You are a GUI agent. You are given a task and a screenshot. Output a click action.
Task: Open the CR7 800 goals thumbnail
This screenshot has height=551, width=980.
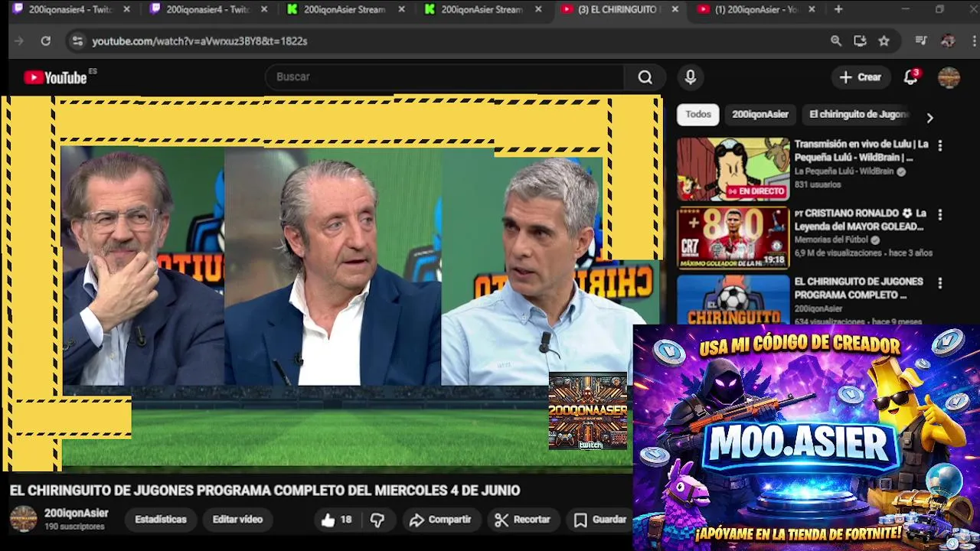click(733, 238)
